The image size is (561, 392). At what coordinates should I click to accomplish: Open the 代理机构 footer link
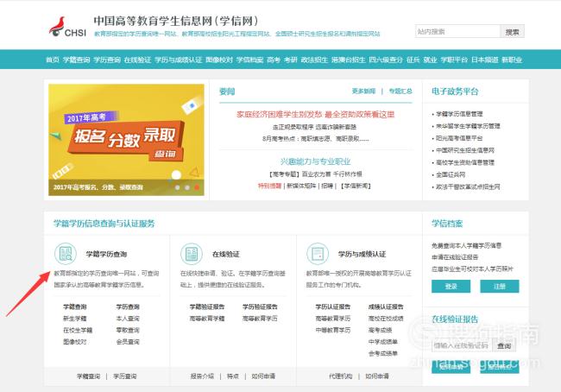(341, 376)
